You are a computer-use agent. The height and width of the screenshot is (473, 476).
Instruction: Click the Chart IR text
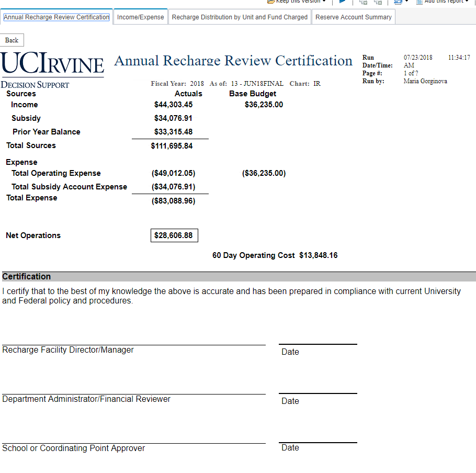pyautogui.click(x=305, y=84)
